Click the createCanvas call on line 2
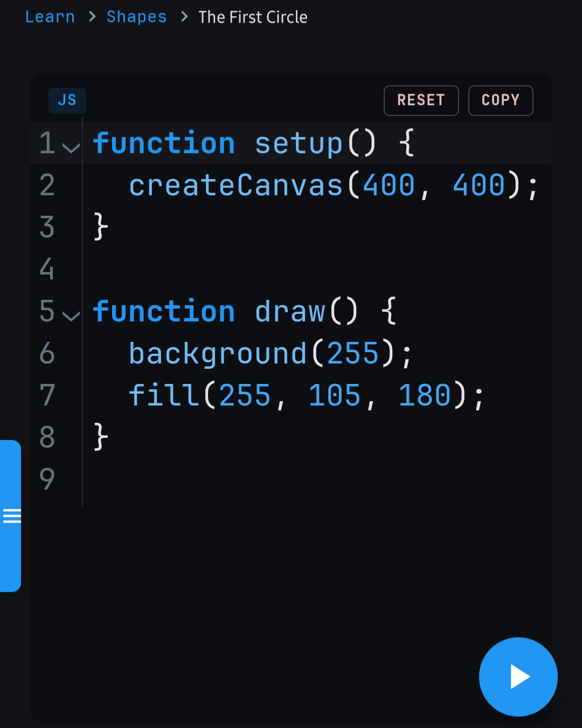 coord(334,185)
